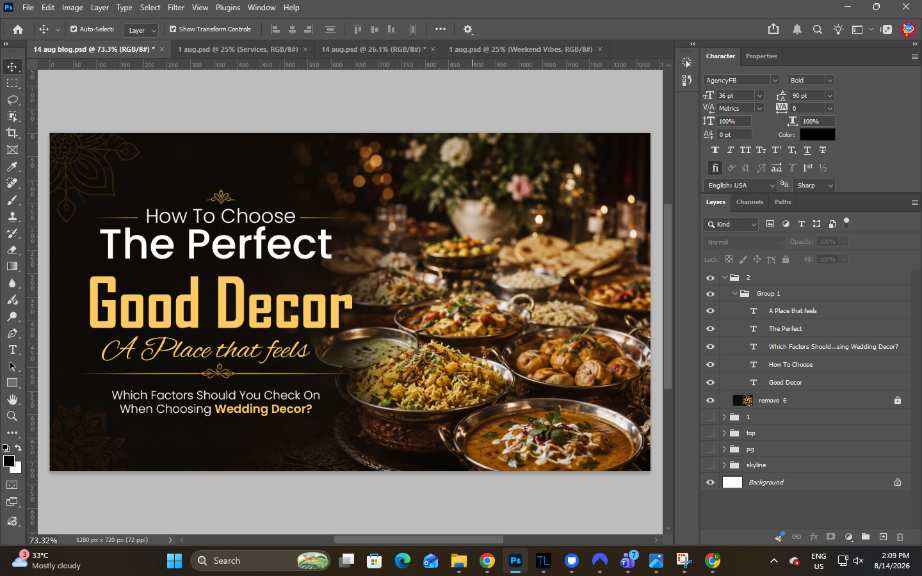Hide the Background layer

(710, 483)
